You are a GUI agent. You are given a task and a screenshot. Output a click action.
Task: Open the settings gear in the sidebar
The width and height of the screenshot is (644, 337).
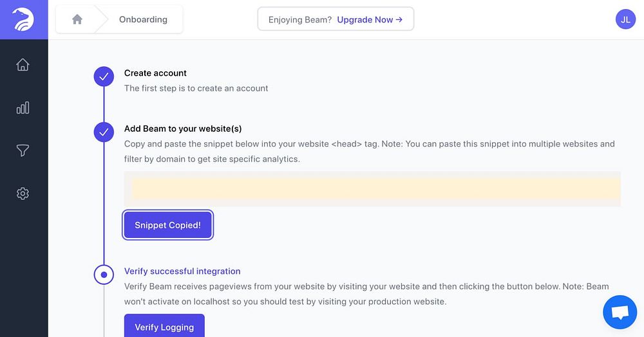pyautogui.click(x=23, y=194)
